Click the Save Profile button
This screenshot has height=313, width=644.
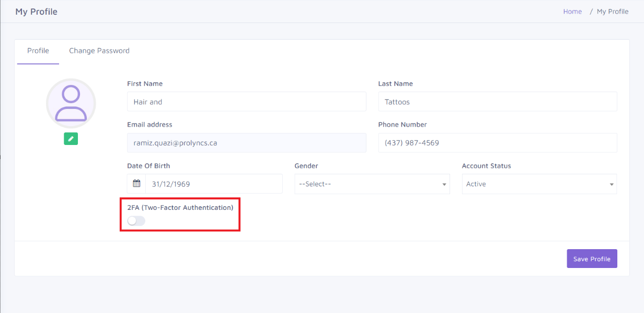[592, 259]
